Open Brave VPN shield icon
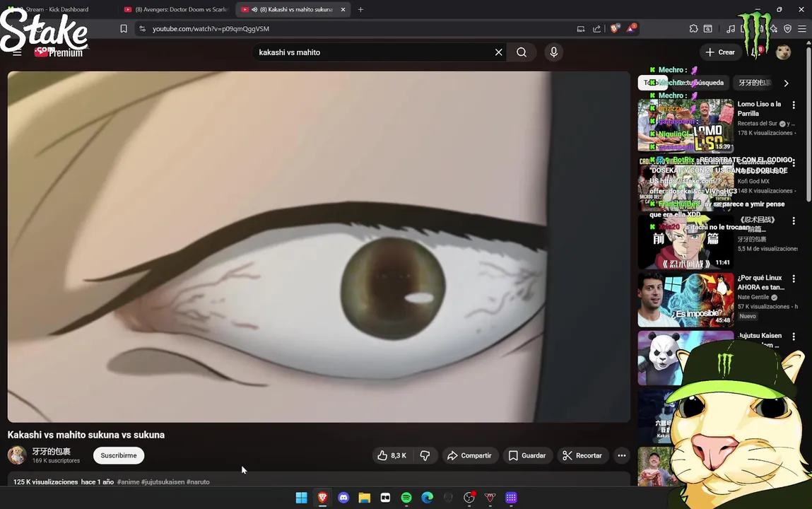 click(x=787, y=29)
